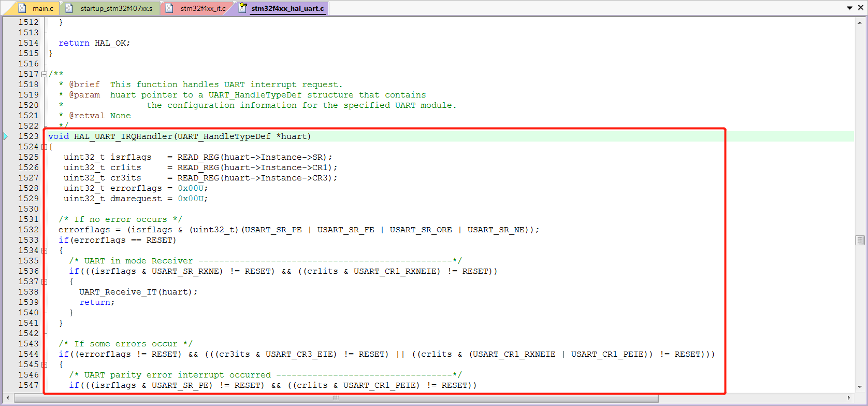The height and width of the screenshot is (406, 868).
Task: Switch to the stm32f4xx_it.c tab
Action: pos(197,8)
